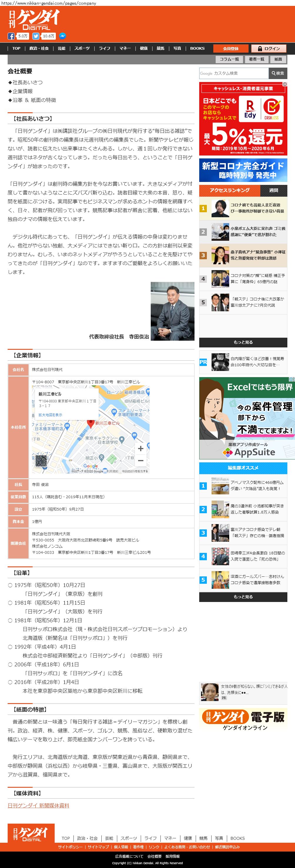295x868 pixels.
Task: Open the blue Messenger share icon
Action: tap(62, 36)
